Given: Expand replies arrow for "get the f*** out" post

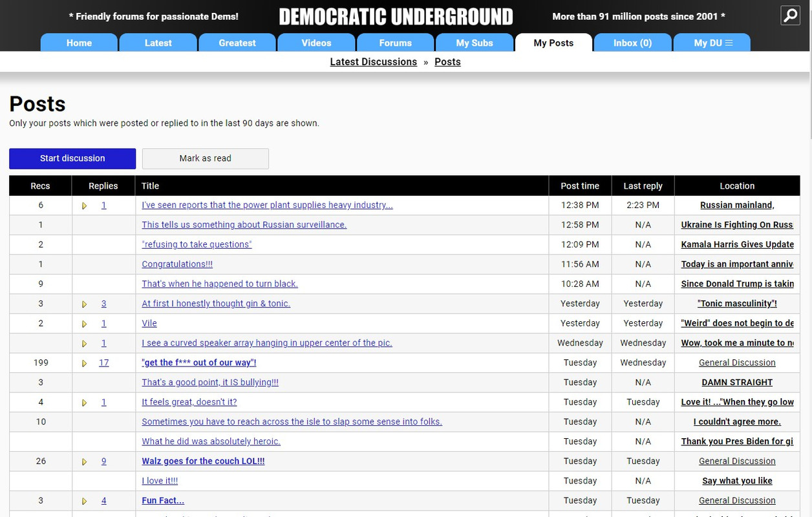Looking at the screenshot, I should pyautogui.click(x=84, y=363).
